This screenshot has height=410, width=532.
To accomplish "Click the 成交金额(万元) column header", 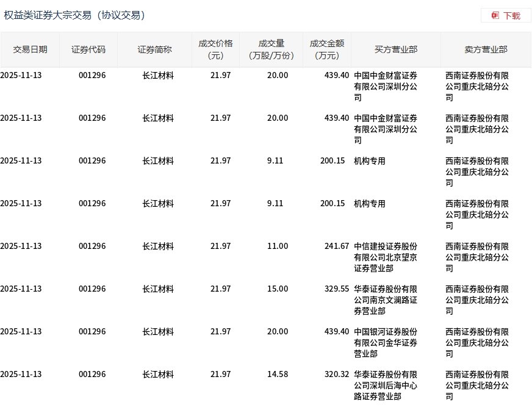I will point(327,49).
